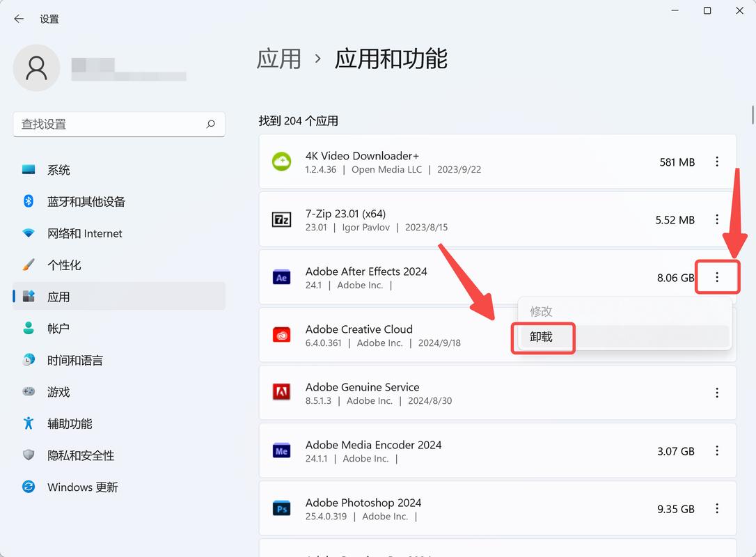Close the Settings window

click(739, 10)
